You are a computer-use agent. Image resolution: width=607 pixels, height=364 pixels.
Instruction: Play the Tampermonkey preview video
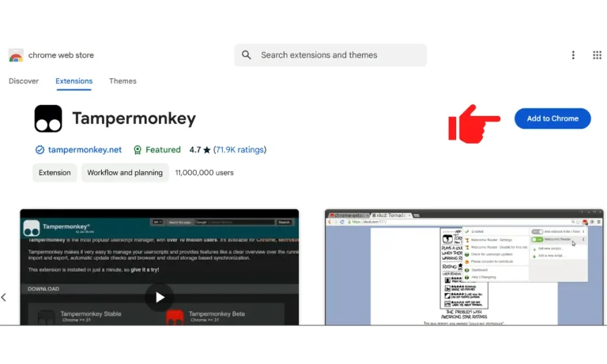[x=160, y=297]
